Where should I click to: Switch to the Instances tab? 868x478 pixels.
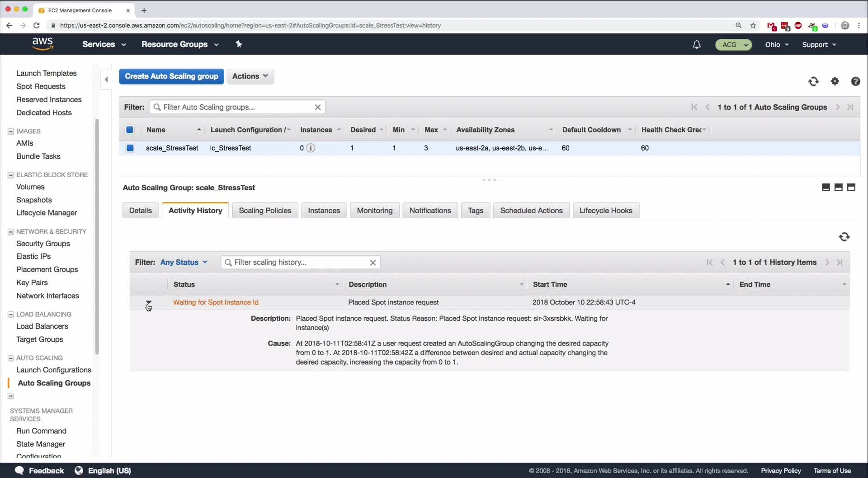(x=324, y=211)
